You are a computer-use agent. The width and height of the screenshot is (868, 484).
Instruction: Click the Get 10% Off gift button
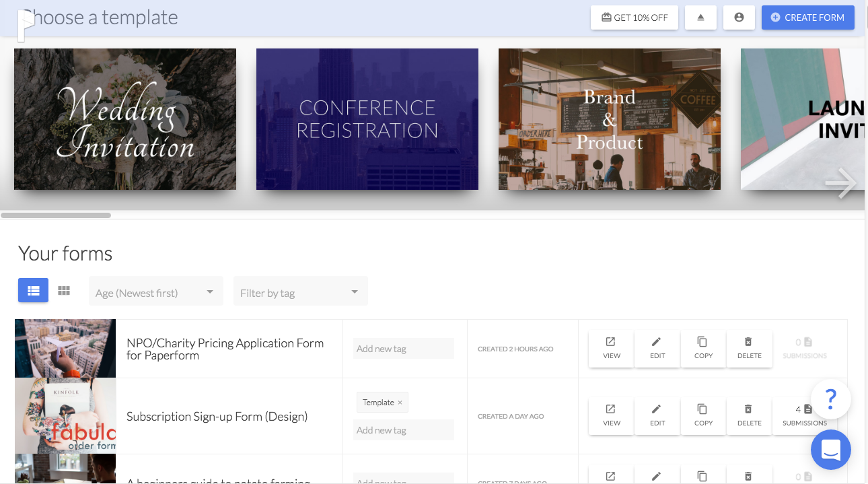pos(635,18)
